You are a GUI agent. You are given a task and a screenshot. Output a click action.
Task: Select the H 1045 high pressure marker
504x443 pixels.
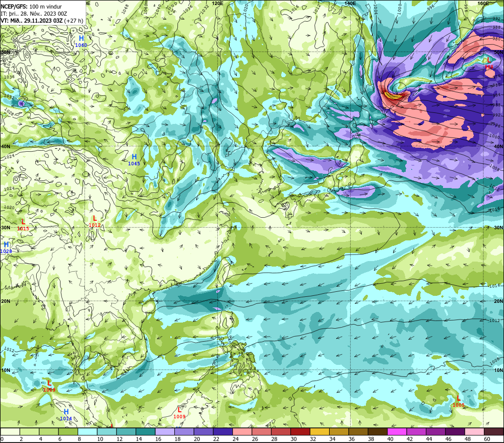[134, 160]
